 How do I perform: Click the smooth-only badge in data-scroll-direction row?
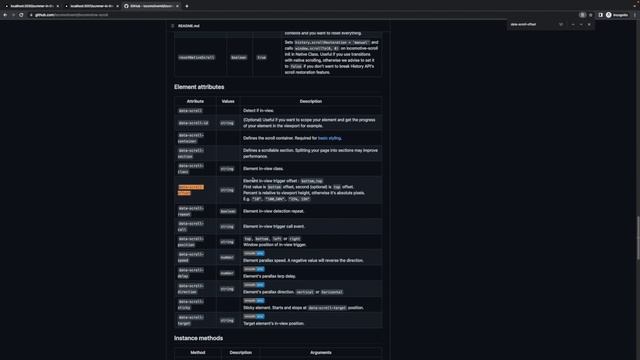(x=253, y=285)
